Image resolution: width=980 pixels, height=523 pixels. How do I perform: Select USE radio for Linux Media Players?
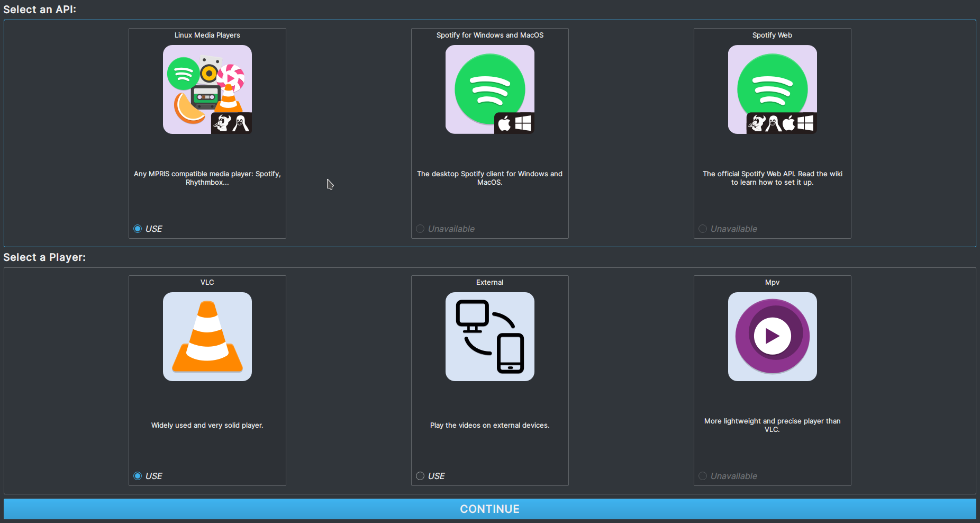pos(138,229)
